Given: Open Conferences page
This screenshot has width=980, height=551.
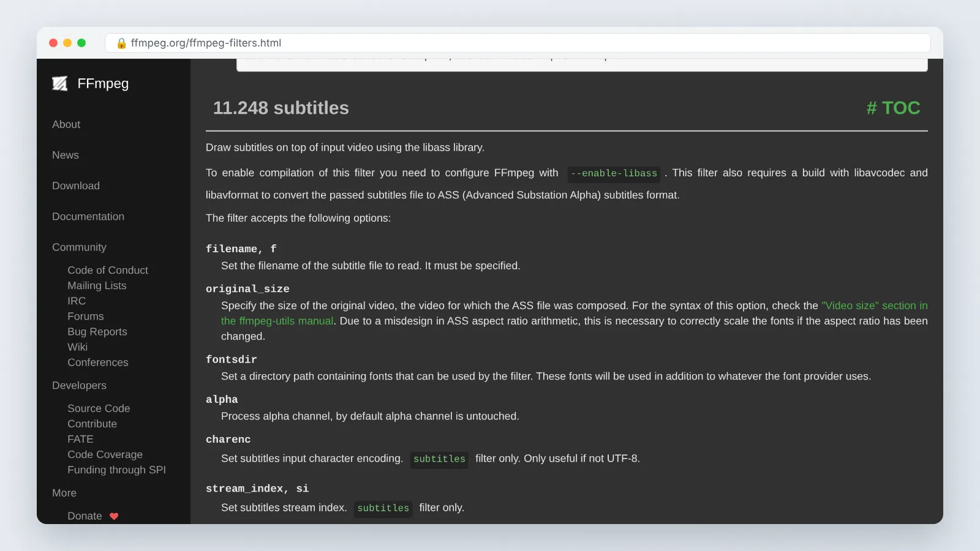Looking at the screenshot, I should [x=98, y=362].
